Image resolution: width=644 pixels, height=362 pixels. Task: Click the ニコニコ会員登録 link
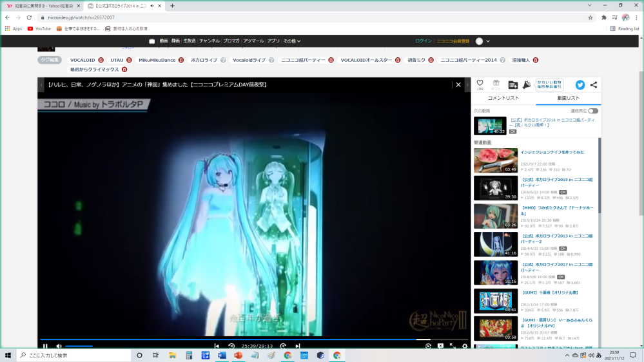coord(453,41)
